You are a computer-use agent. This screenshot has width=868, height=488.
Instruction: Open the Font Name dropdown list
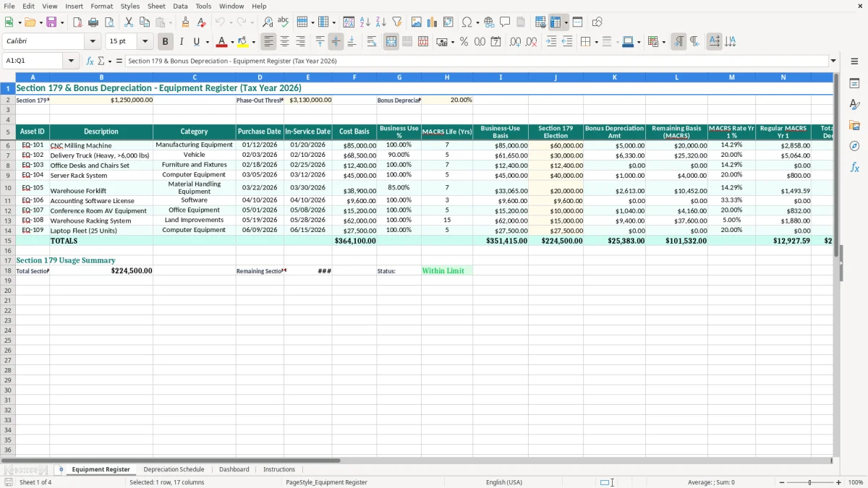pyautogui.click(x=93, y=42)
